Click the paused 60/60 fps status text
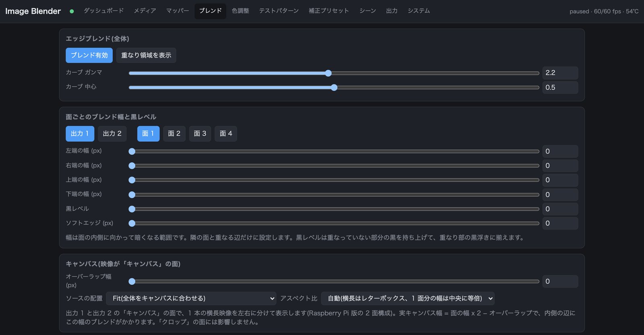The image size is (644, 335). point(604,11)
